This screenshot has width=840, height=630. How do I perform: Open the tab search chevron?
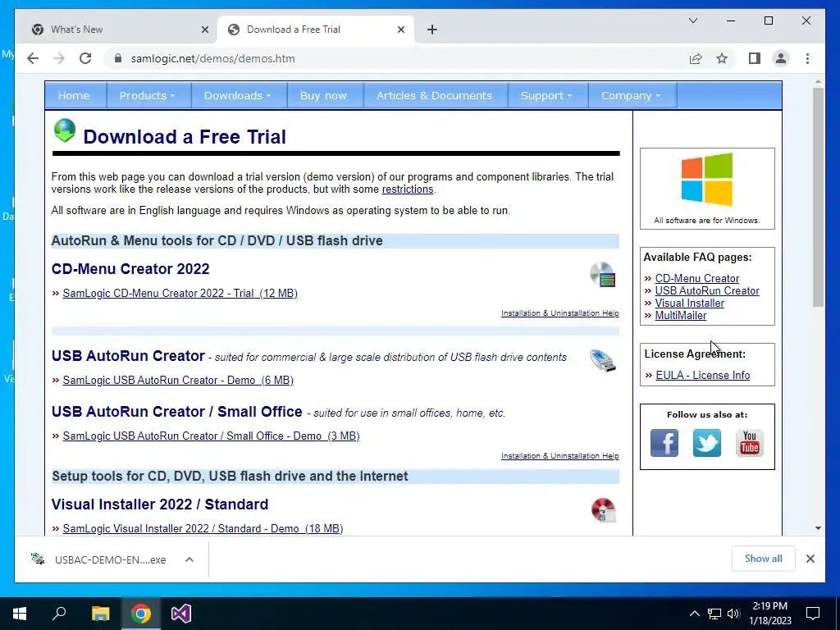pyautogui.click(x=692, y=21)
